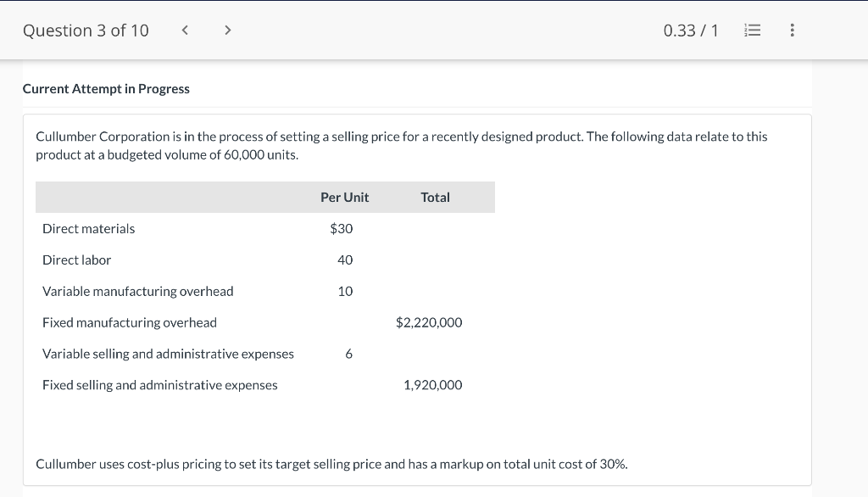
Task: Open the three-dot more options menu
Action: click(793, 30)
